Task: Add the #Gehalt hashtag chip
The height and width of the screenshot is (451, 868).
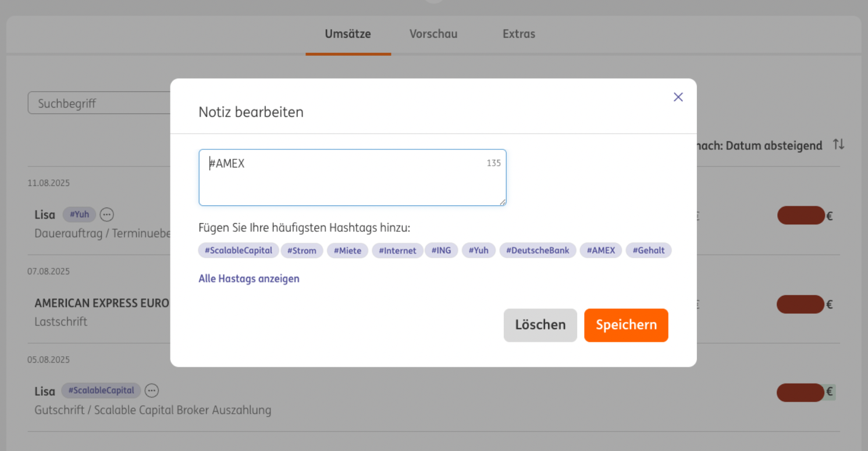Action: 649,250
